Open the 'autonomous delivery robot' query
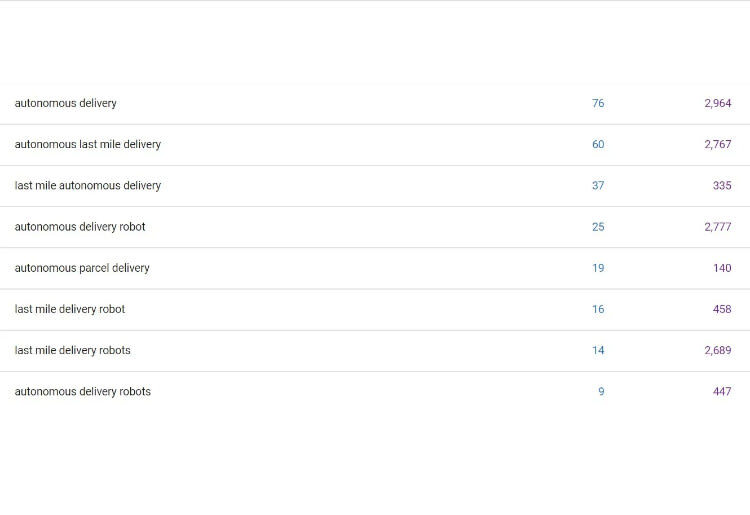The image size is (750, 515). point(80,227)
